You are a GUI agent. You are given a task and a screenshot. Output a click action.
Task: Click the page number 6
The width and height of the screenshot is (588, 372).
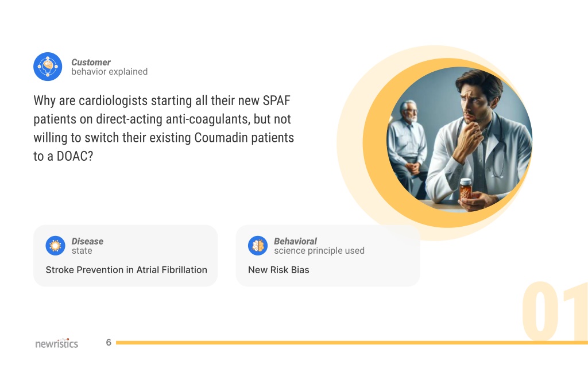[x=109, y=342]
